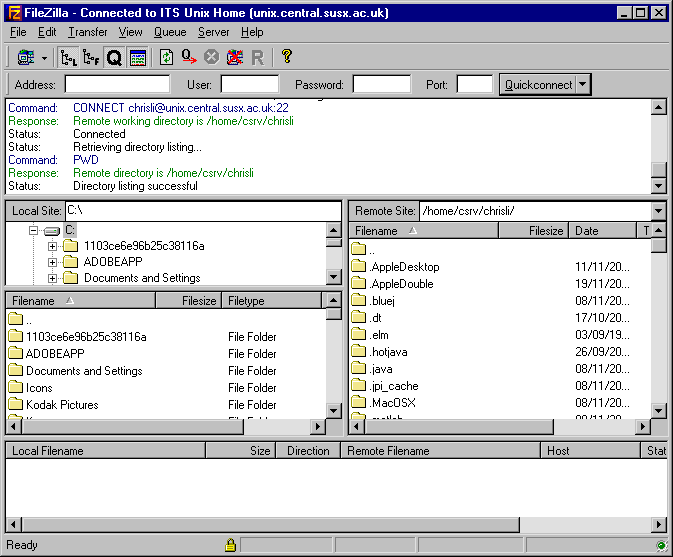673x557 pixels.
Task: Click the Refresh directory listing icon
Action: 166,57
